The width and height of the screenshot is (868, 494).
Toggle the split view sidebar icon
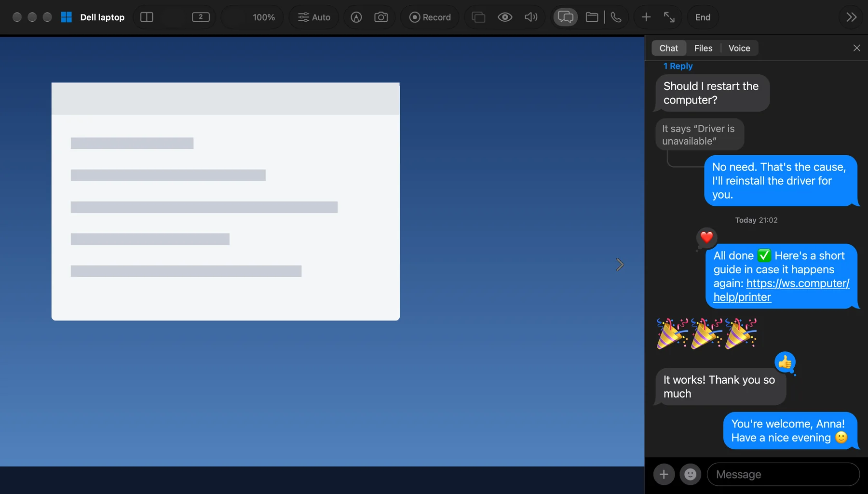[x=147, y=17]
